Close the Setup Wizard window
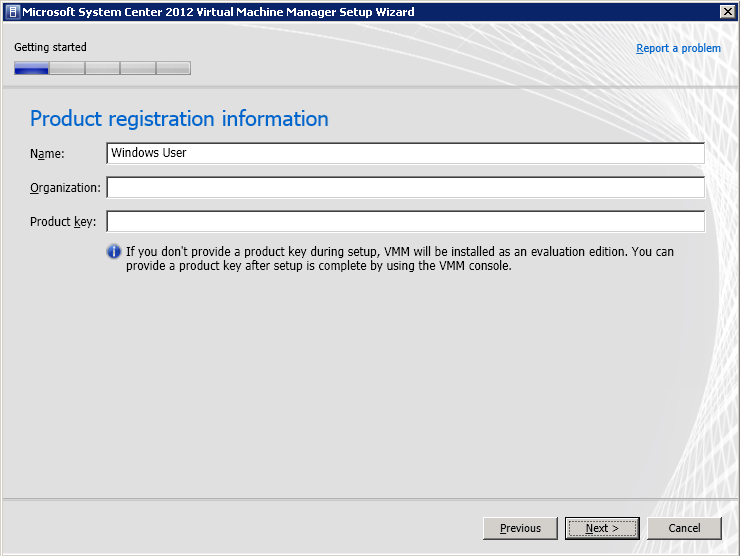Image resolution: width=740 pixels, height=556 pixels. click(728, 11)
